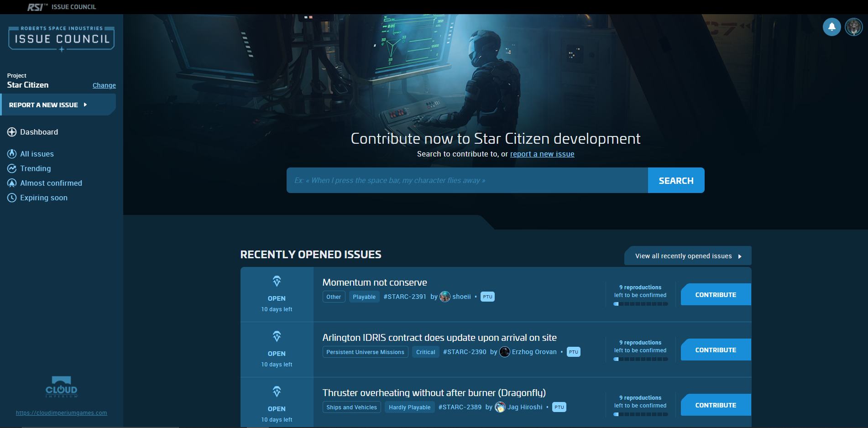Click Jag Hiroshi's avatar
The height and width of the screenshot is (428, 868).
pos(500,407)
